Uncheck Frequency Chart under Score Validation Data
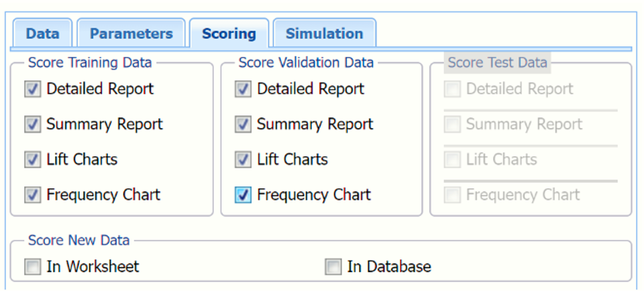644x291 pixels. 243,195
